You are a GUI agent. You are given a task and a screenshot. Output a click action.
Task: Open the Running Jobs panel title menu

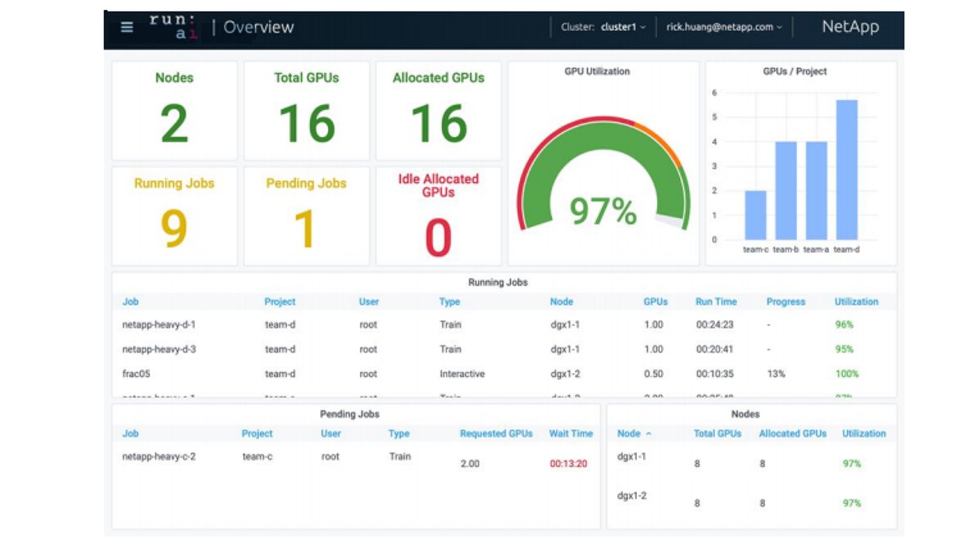click(x=498, y=282)
